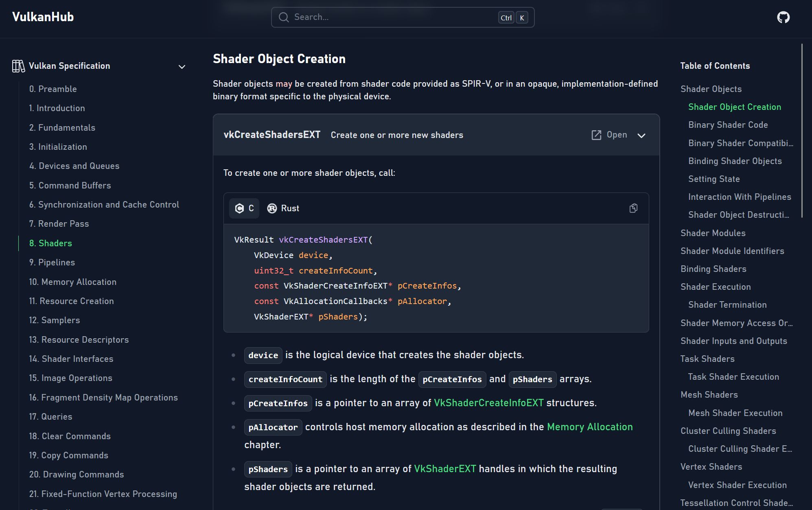Open chapter 17. Queries
This screenshot has width=812, height=510.
click(x=50, y=417)
